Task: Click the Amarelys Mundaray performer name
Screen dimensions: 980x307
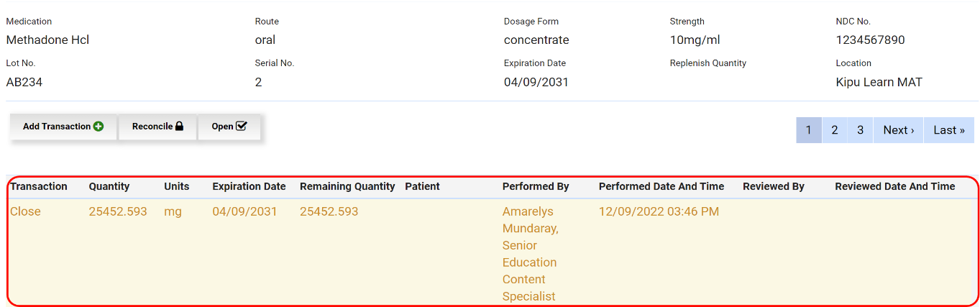Action: coord(530,220)
